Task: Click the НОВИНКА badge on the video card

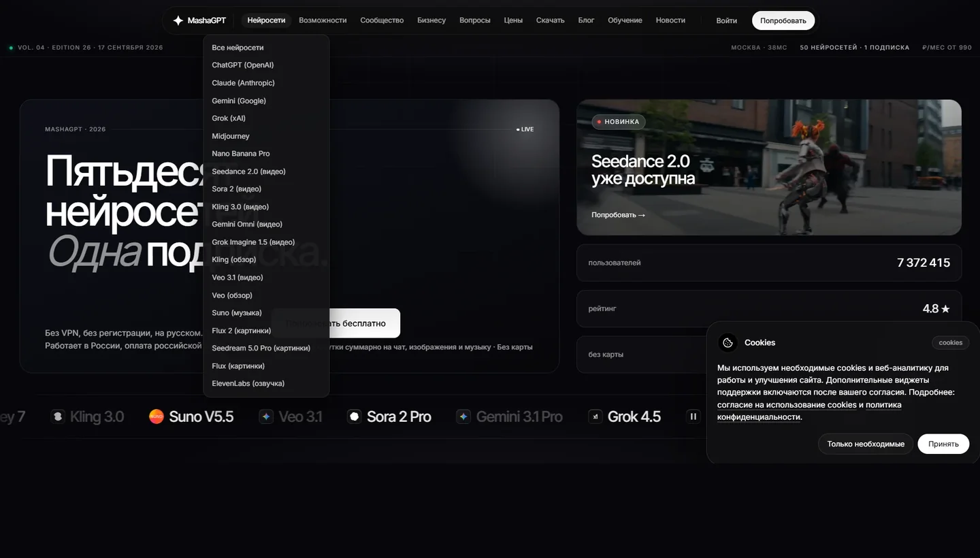Action: tap(619, 122)
